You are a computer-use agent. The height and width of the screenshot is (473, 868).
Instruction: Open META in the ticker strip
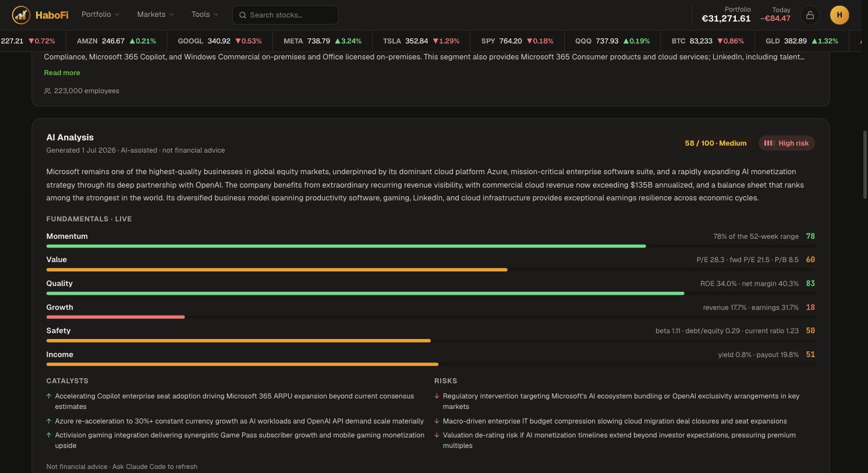point(323,41)
